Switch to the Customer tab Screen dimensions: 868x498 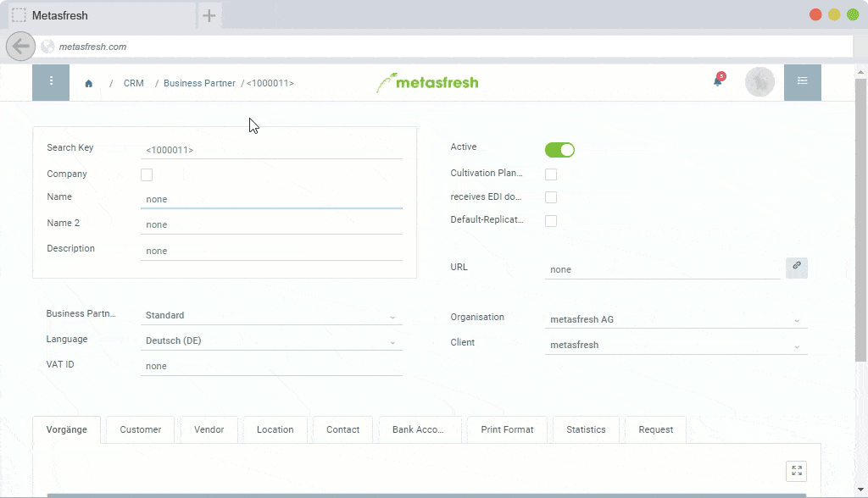tap(141, 430)
